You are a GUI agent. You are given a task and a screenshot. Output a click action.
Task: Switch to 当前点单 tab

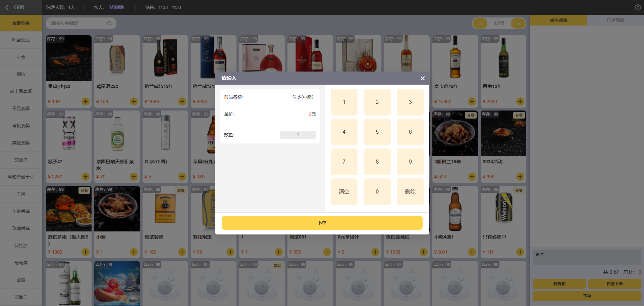coord(559,20)
